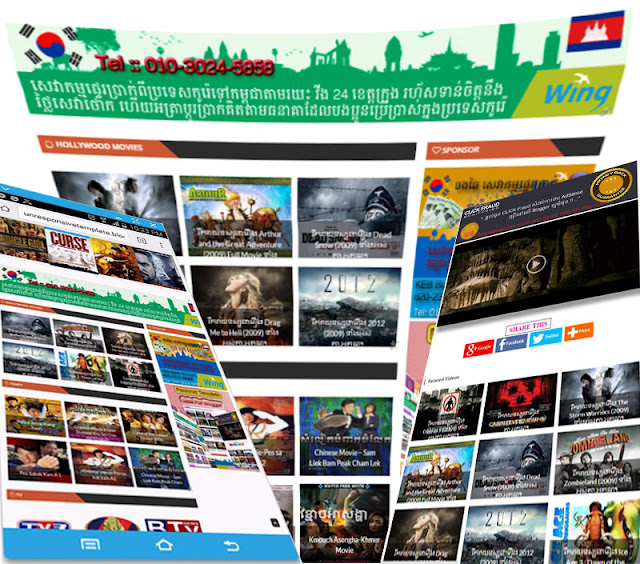The height and width of the screenshot is (564, 640).
Task: Click the Wing logo in header banner
Action: 578,94
